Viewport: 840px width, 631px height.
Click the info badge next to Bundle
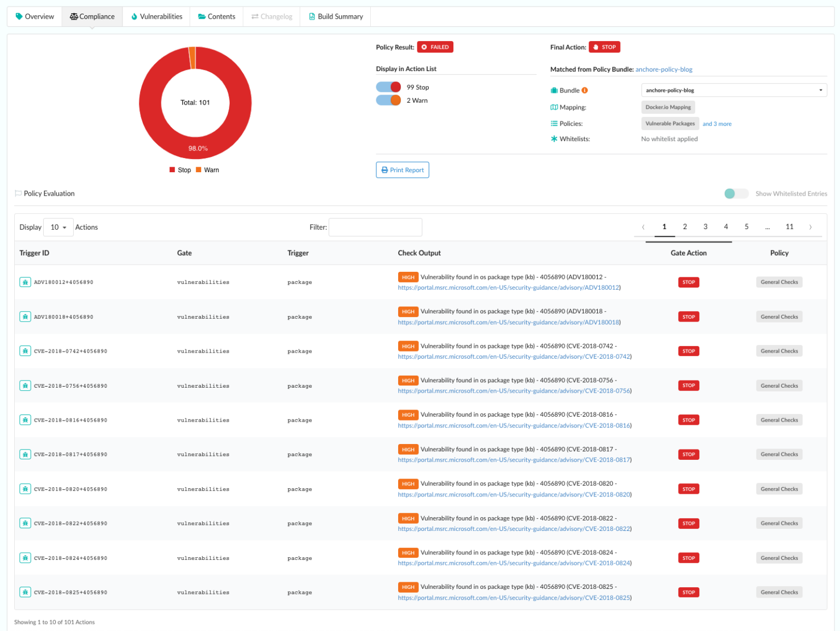586,90
